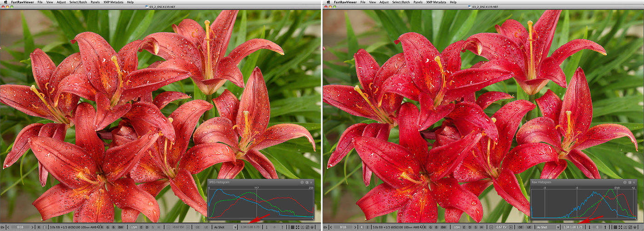Close the Raw Histogram panel

click(x=633, y=182)
